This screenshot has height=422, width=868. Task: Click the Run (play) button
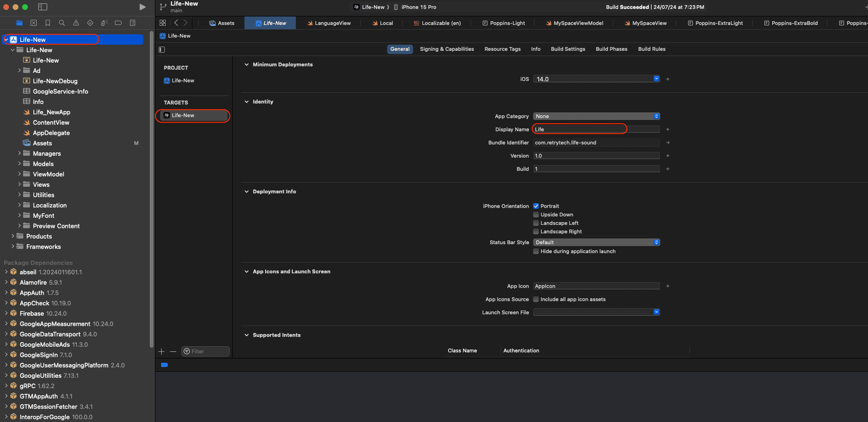(142, 7)
